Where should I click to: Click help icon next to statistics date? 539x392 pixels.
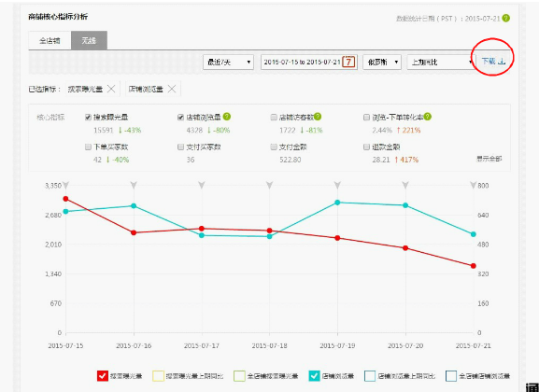tap(505, 19)
